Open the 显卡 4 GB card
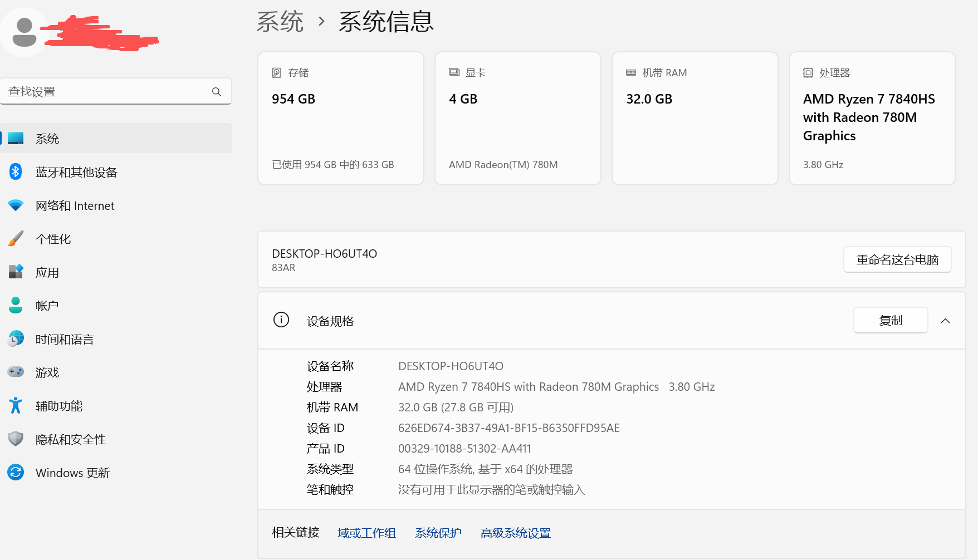Image resolution: width=978 pixels, height=560 pixels. click(518, 118)
